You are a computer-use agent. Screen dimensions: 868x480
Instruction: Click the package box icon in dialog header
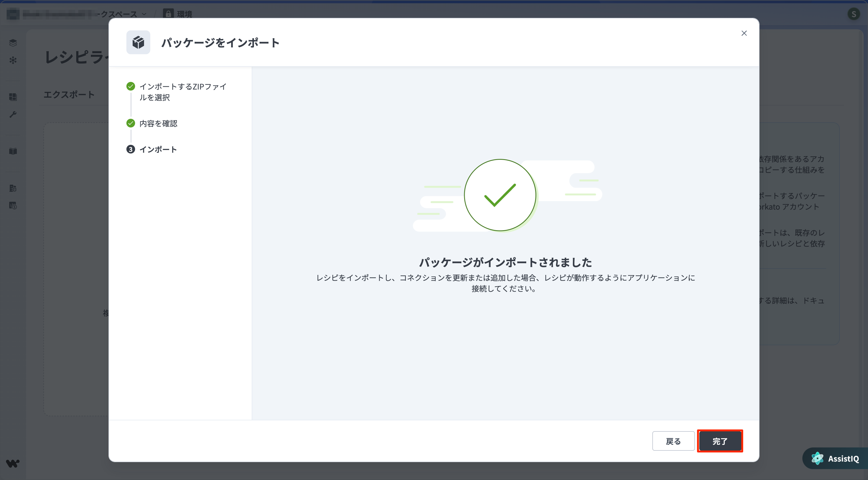click(138, 43)
